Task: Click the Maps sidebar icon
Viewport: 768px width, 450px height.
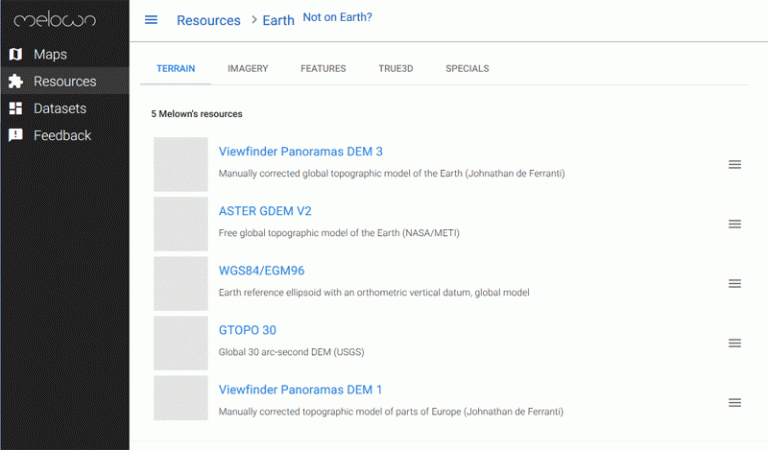Action: [16, 54]
